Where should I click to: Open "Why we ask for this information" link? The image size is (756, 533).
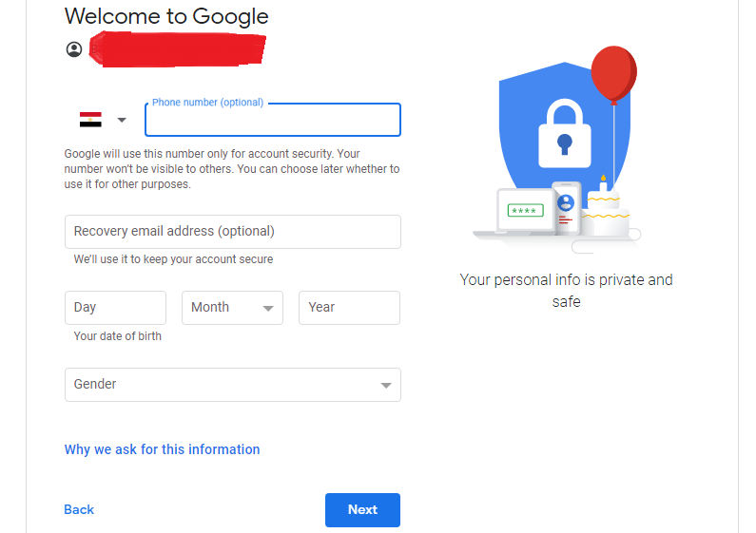(x=162, y=449)
